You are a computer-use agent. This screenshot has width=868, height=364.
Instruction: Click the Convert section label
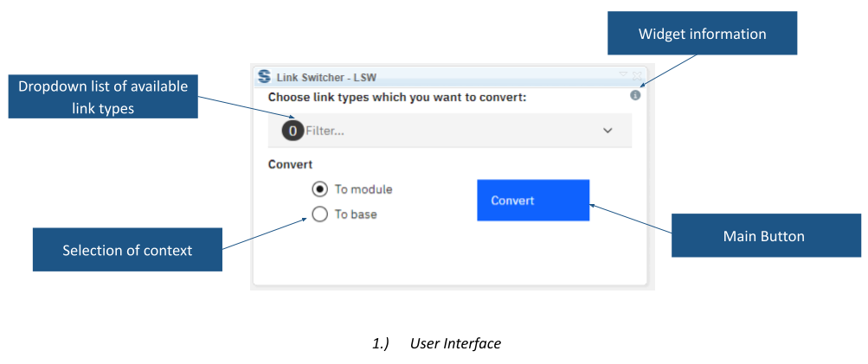click(x=290, y=164)
